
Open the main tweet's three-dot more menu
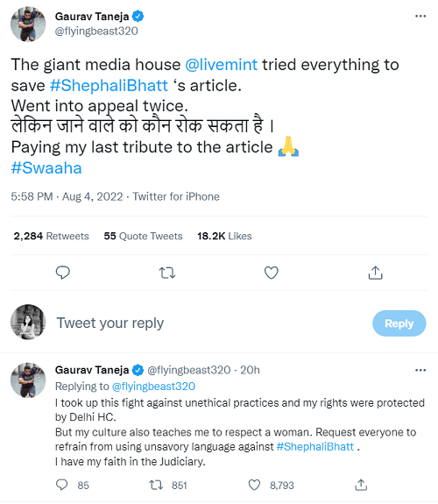[x=420, y=16]
